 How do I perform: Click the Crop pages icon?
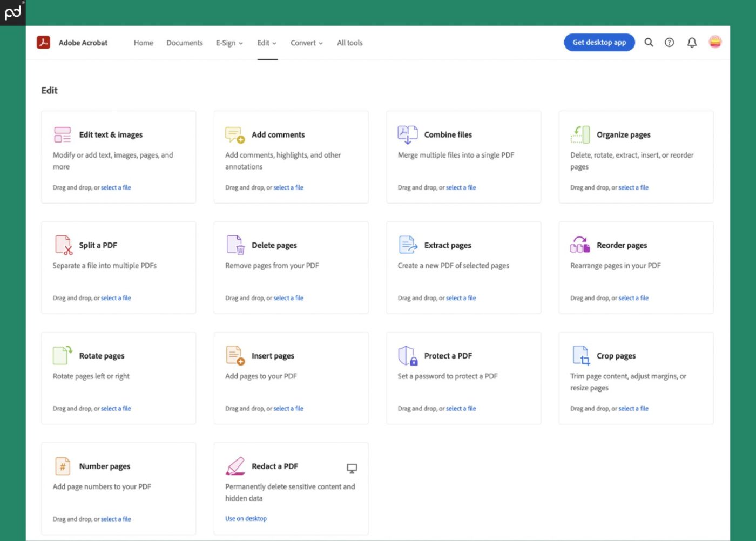tap(580, 356)
